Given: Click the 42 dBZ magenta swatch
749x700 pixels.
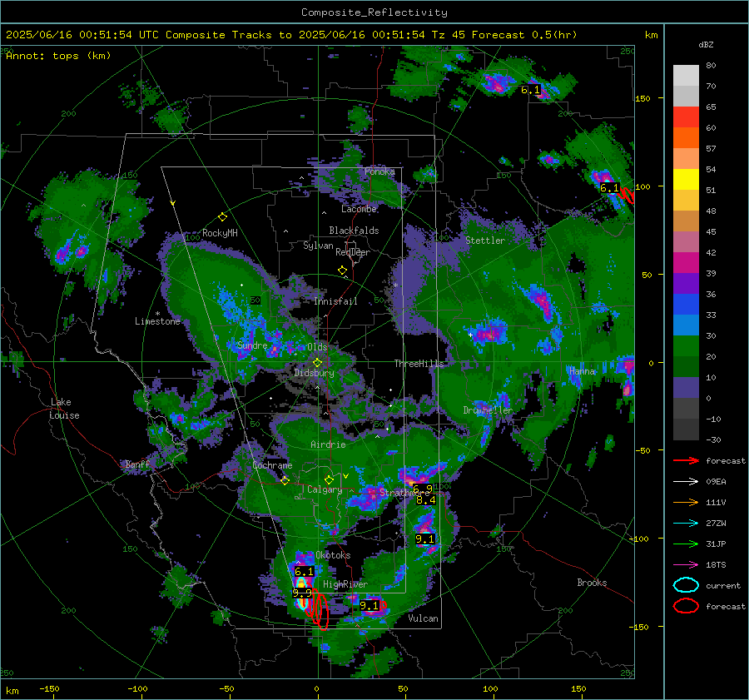Looking at the screenshot, I should [x=686, y=262].
